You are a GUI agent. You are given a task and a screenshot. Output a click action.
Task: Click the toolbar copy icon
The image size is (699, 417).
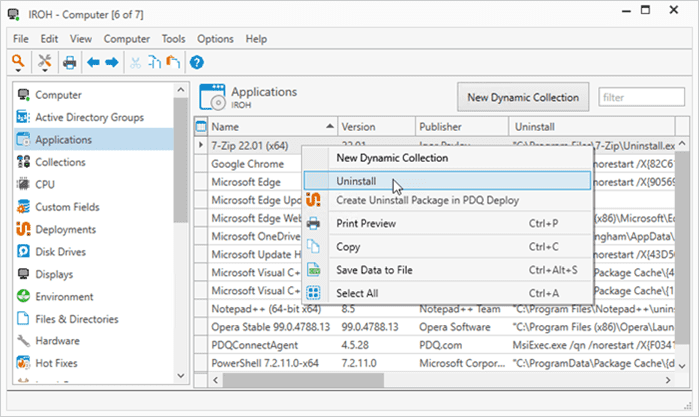pyautogui.click(x=154, y=62)
